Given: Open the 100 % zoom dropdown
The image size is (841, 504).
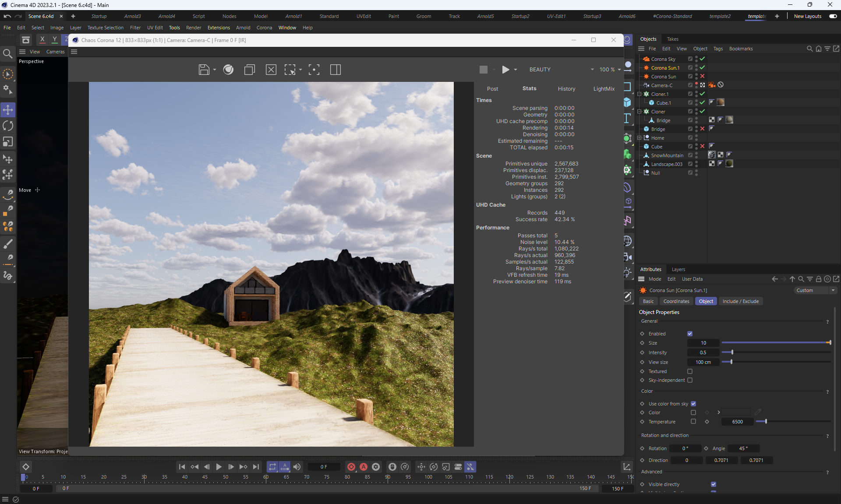Looking at the screenshot, I should (610, 70).
